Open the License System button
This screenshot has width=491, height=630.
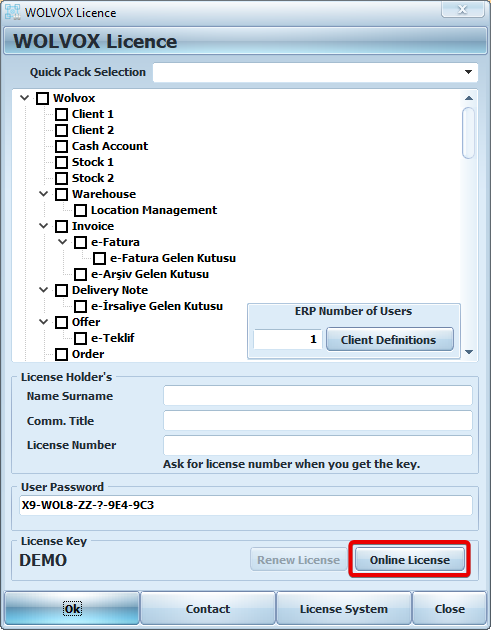344,609
